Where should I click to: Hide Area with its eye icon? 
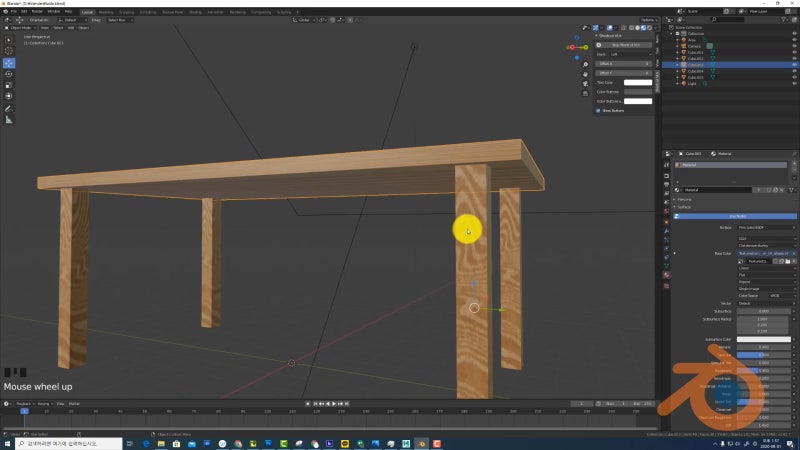[x=794, y=40]
